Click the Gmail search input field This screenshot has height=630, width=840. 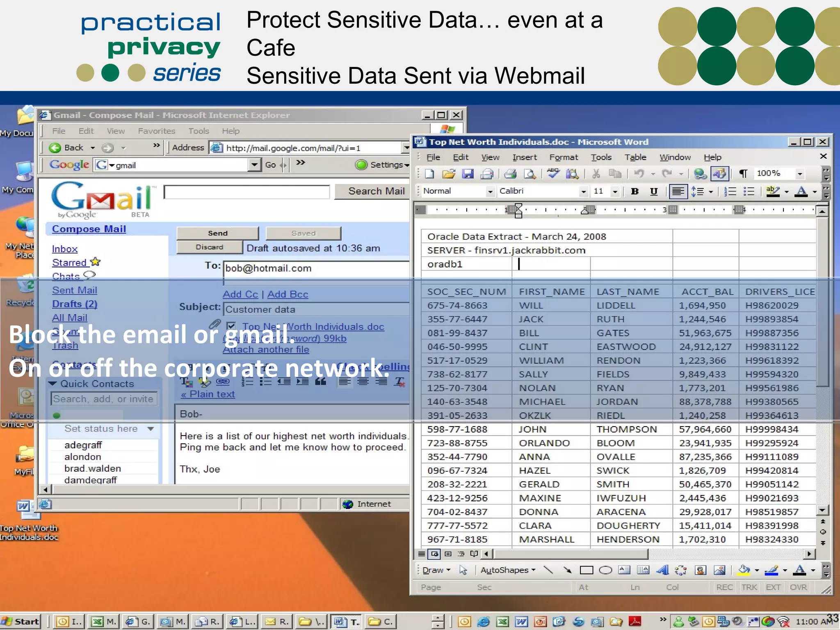coord(247,192)
